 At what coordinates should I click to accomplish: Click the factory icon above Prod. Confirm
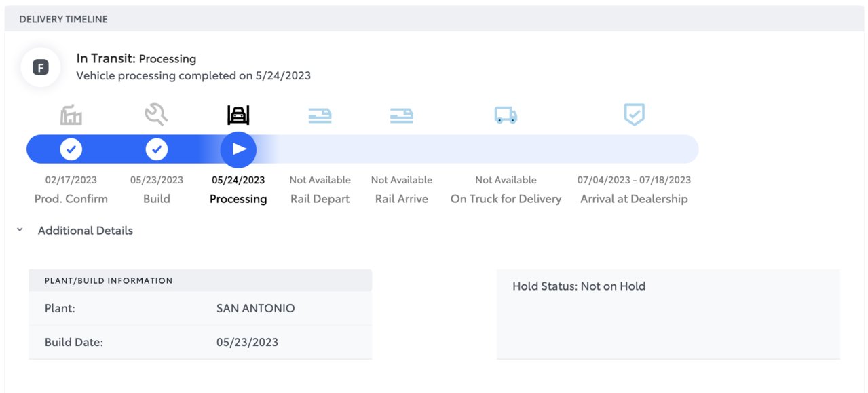coord(71,115)
